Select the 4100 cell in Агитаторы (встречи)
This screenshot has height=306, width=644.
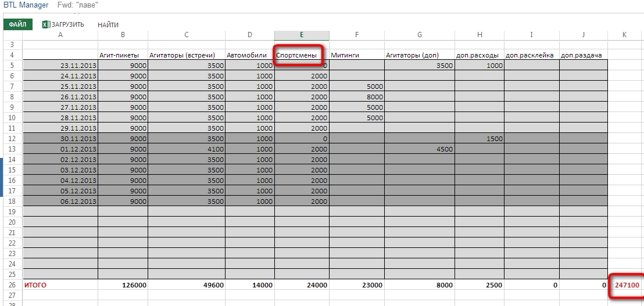point(186,149)
